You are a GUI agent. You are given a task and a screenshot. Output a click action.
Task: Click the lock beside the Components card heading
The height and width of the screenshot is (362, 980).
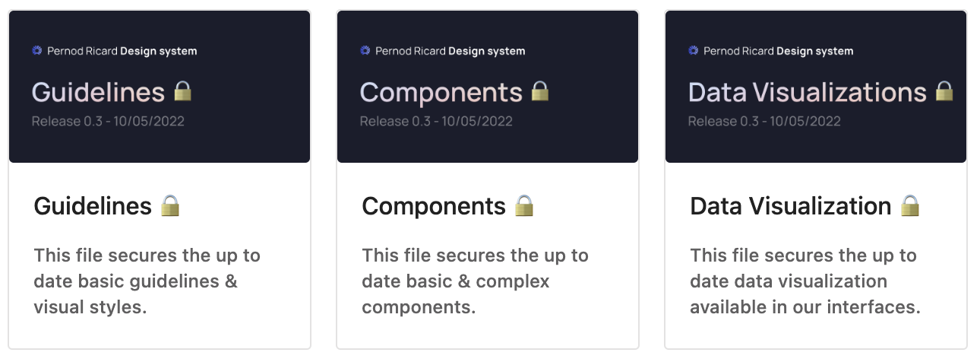(524, 205)
